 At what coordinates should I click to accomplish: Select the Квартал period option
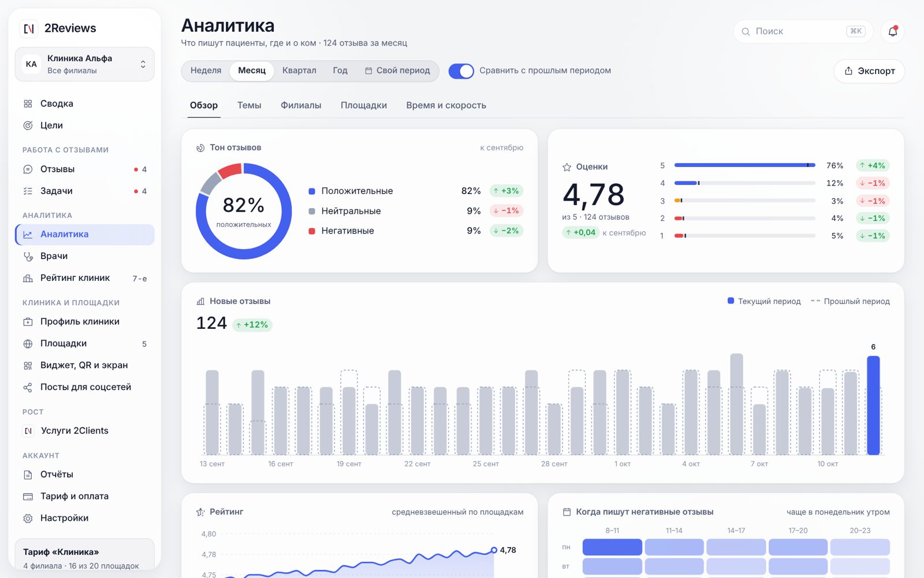click(x=299, y=71)
